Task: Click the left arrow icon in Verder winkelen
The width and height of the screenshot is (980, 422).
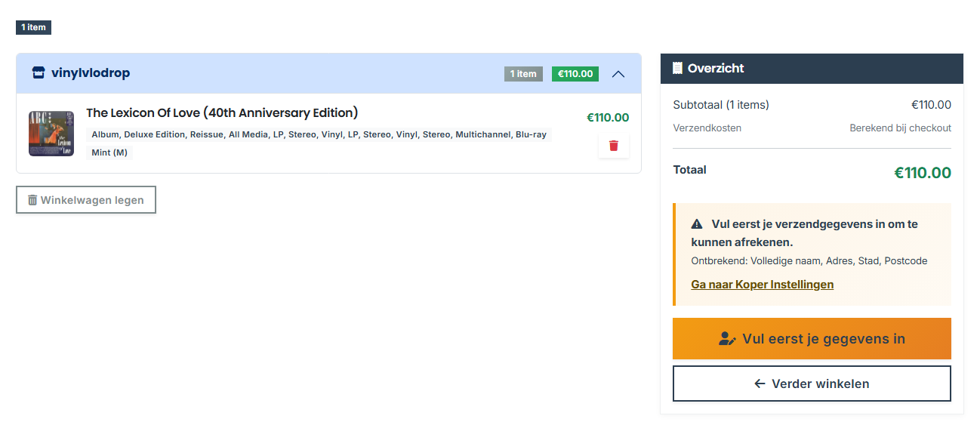Action: pyautogui.click(x=760, y=383)
